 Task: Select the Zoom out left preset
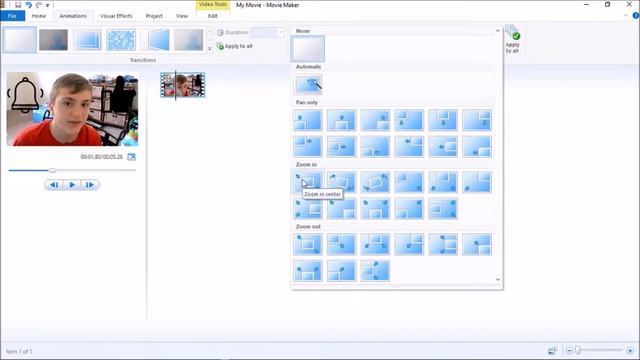tap(375, 271)
